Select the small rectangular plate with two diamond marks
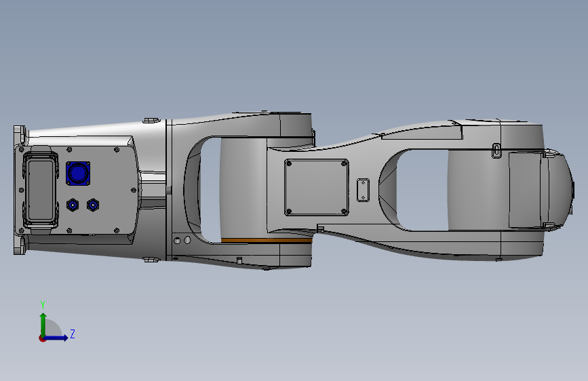The width and height of the screenshot is (588, 381). (x=363, y=190)
